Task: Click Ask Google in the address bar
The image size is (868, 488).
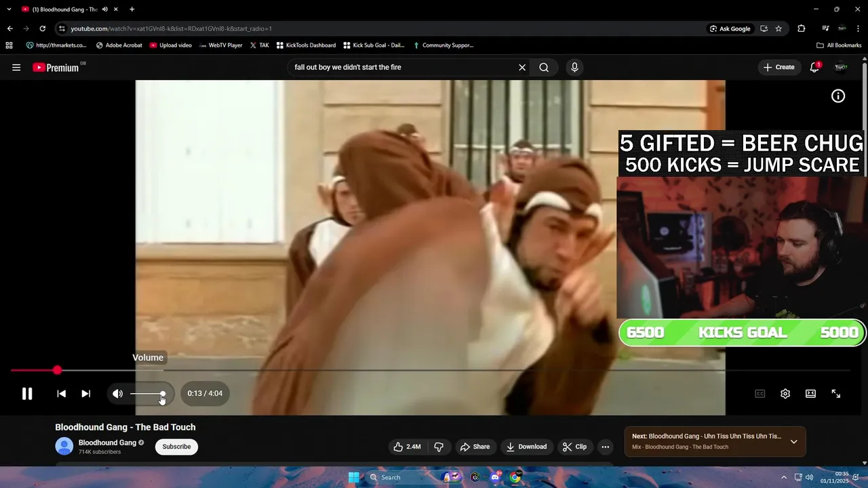Action: 730,28
